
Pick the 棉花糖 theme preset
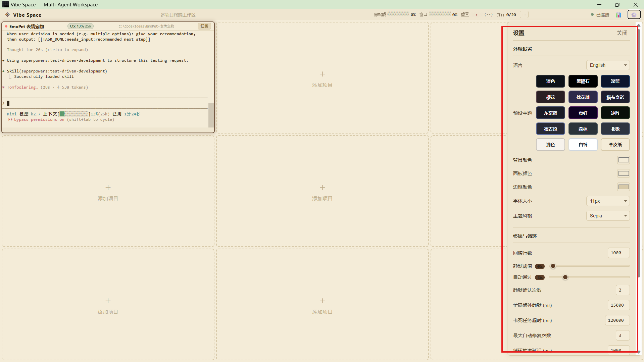click(583, 97)
